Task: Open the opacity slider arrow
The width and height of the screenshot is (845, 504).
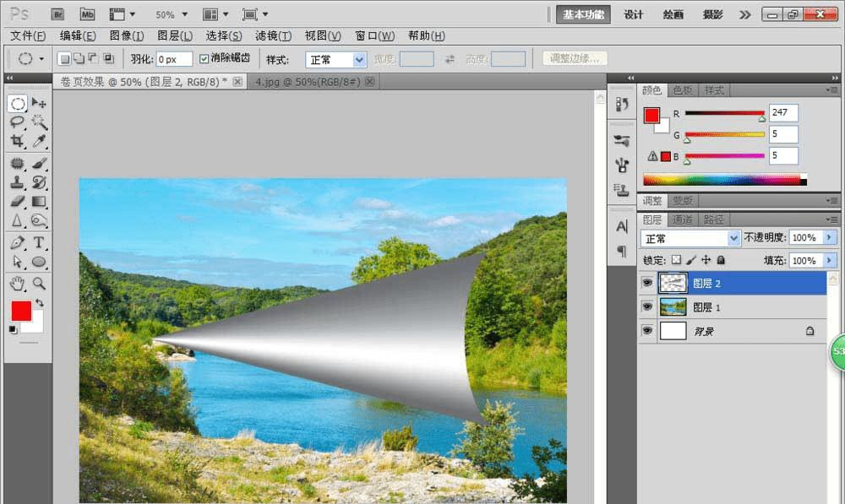Action: pyautogui.click(x=829, y=237)
